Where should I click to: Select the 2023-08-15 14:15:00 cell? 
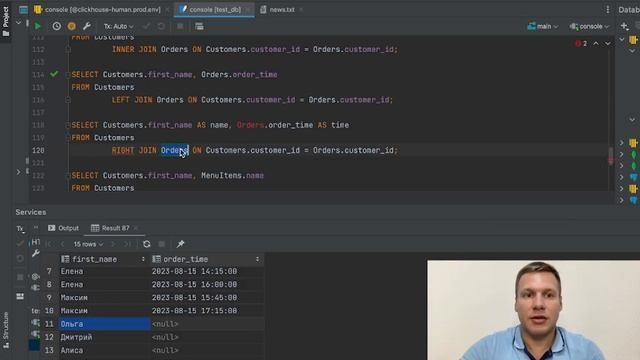click(207, 271)
